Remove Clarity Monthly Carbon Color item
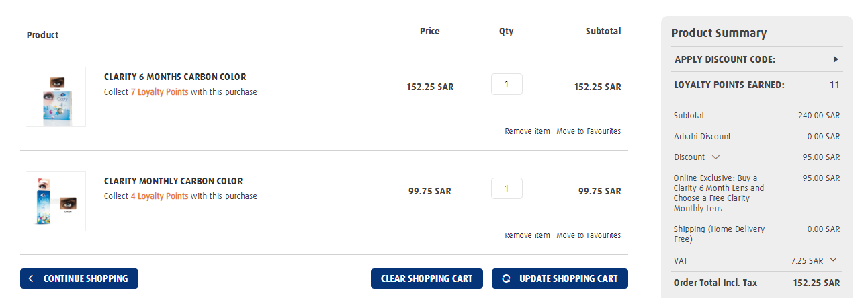Viewport: 868px width, 298px height. [527, 235]
